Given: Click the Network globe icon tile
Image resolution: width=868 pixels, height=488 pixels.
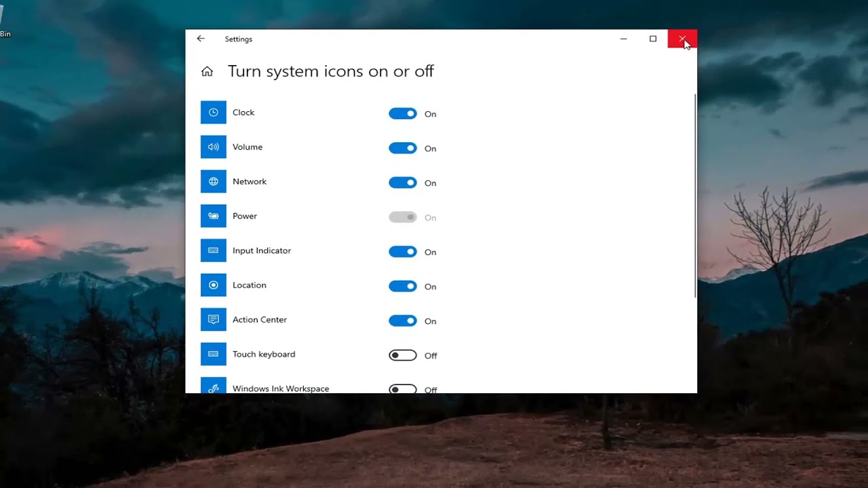Looking at the screenshot, I should [x=213, y=182].
